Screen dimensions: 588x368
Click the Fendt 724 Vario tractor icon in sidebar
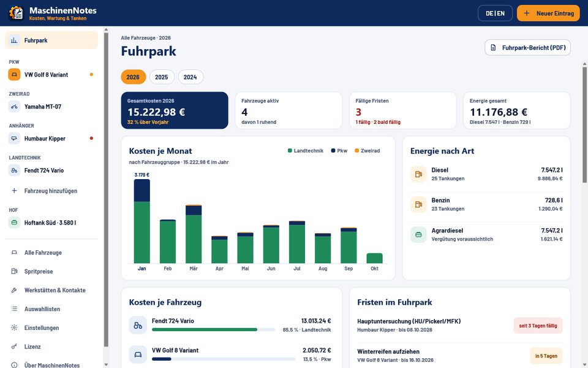point(14,170)
